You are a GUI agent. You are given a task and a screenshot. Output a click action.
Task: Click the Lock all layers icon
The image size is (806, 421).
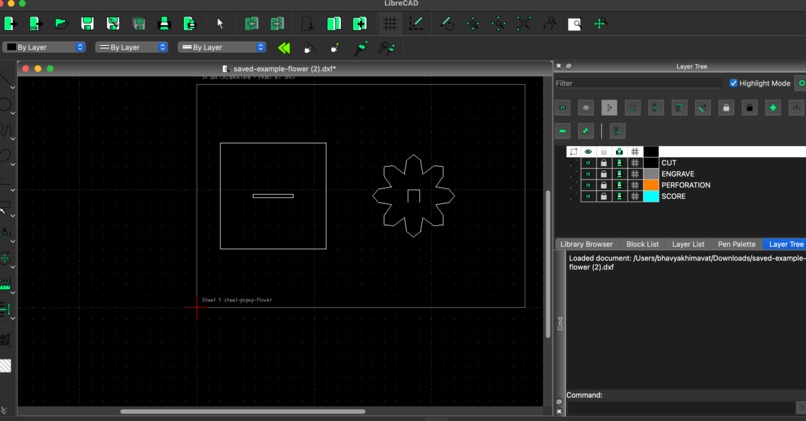coord(726,108)
